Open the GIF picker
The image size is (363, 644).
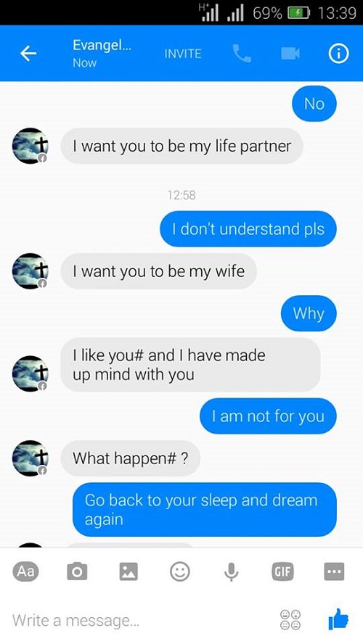(x=283, y=571)
